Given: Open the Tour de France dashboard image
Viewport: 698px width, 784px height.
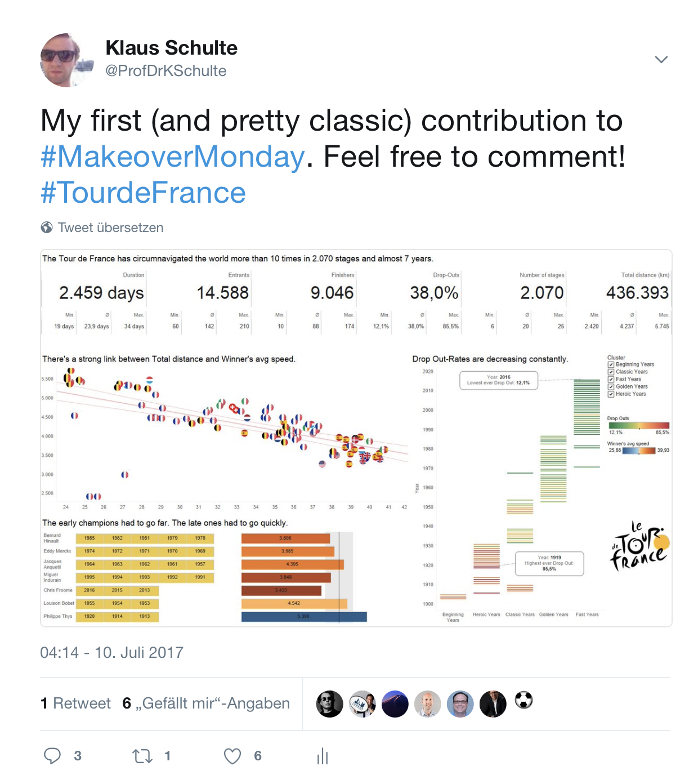Looking at the screenshot, I should [356, 438].
